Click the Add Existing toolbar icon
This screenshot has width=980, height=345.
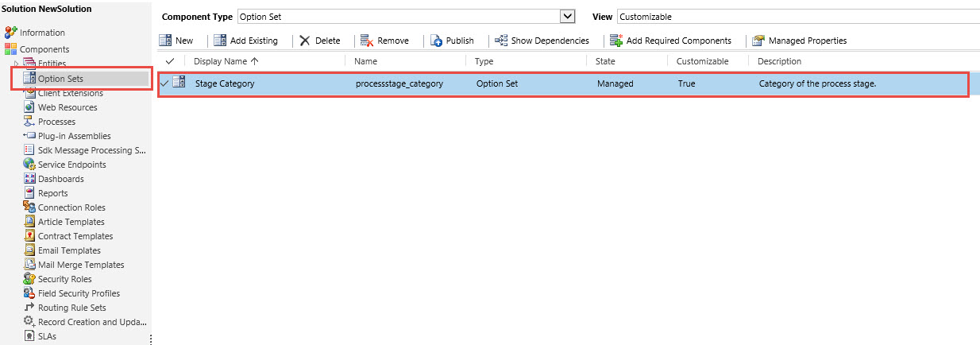pyautogui.click(x=220, y=41)
